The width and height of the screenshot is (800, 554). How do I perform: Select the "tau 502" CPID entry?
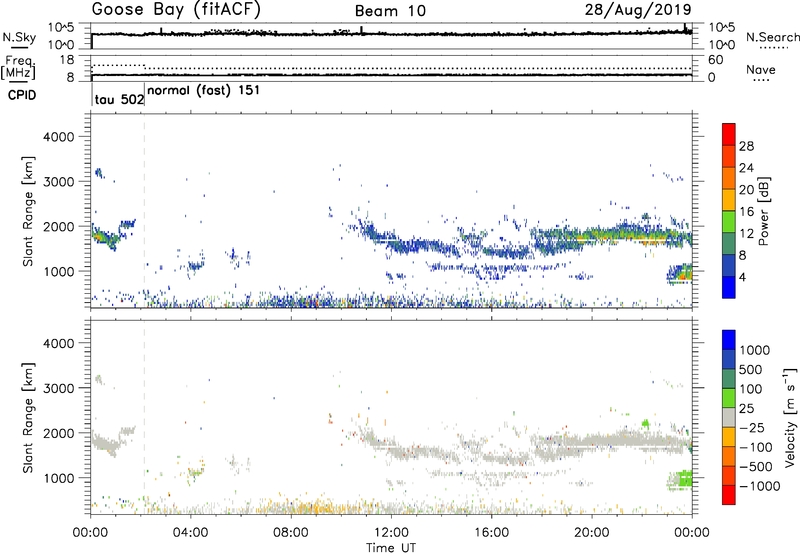119,100
